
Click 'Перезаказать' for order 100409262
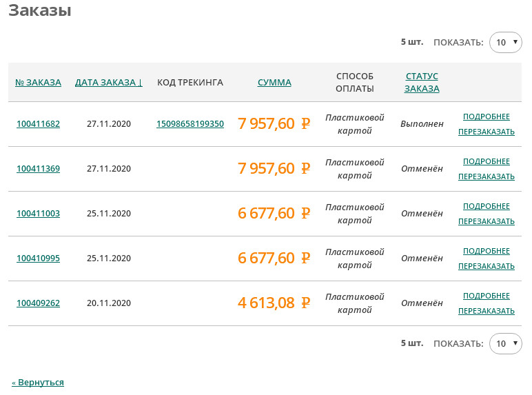pos(487,311)
